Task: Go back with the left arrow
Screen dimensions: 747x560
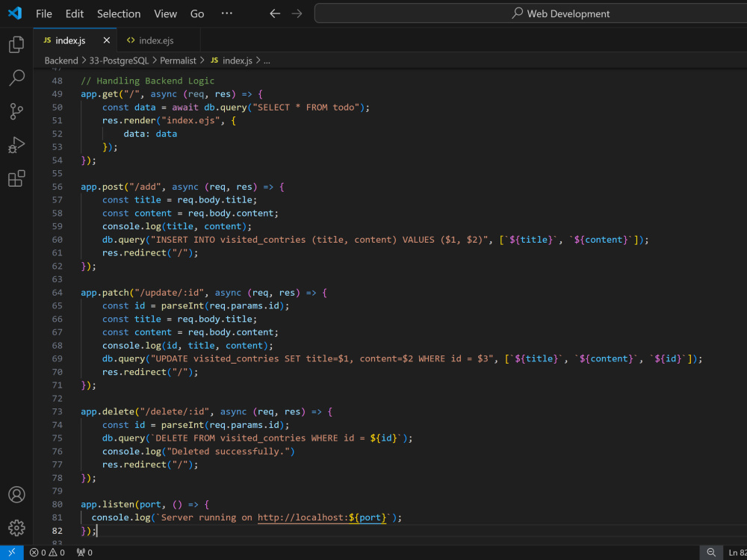Action: tap(275, 13)
